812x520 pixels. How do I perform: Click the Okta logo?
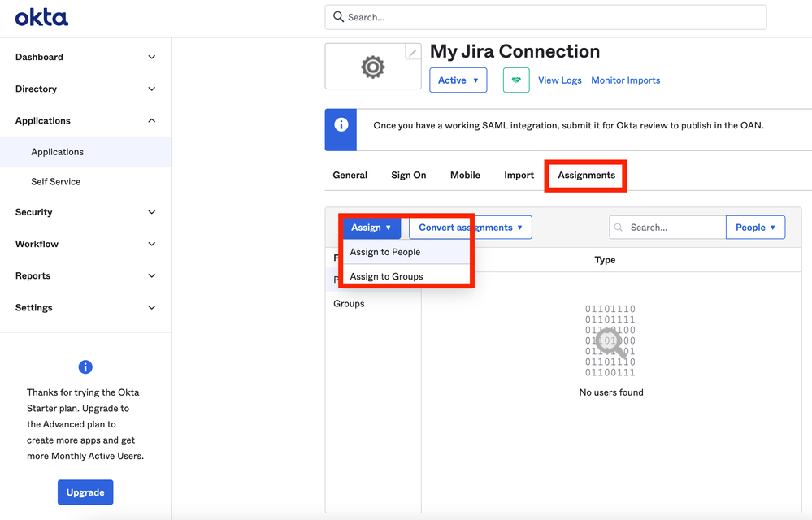[41, 18]
